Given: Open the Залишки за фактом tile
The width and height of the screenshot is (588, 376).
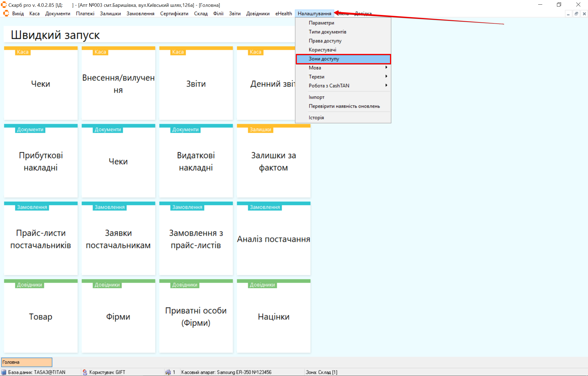Looking at the screenshot, I should point(273,161).
